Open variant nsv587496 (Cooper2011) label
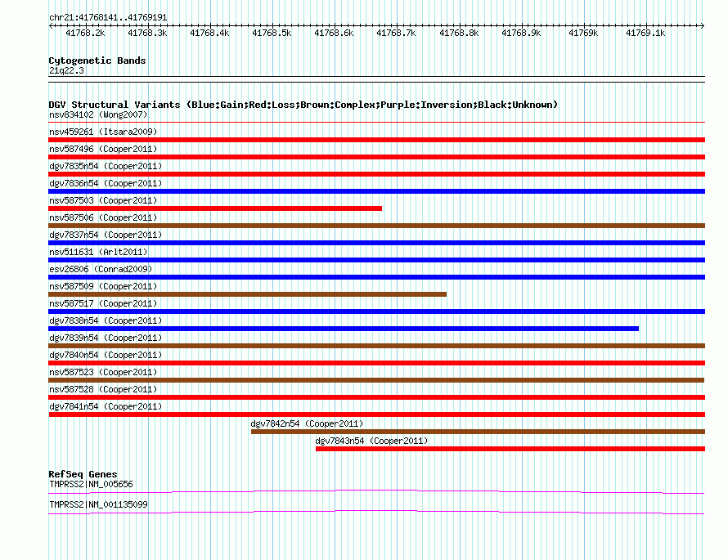Screen dimensions: 728x560 103,149
